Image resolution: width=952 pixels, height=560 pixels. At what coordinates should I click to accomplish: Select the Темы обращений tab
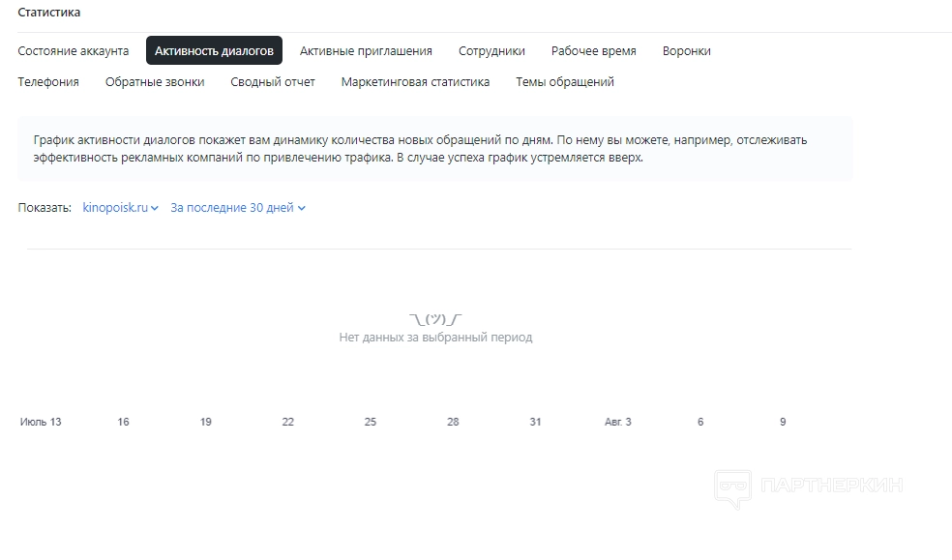[565, 82]
